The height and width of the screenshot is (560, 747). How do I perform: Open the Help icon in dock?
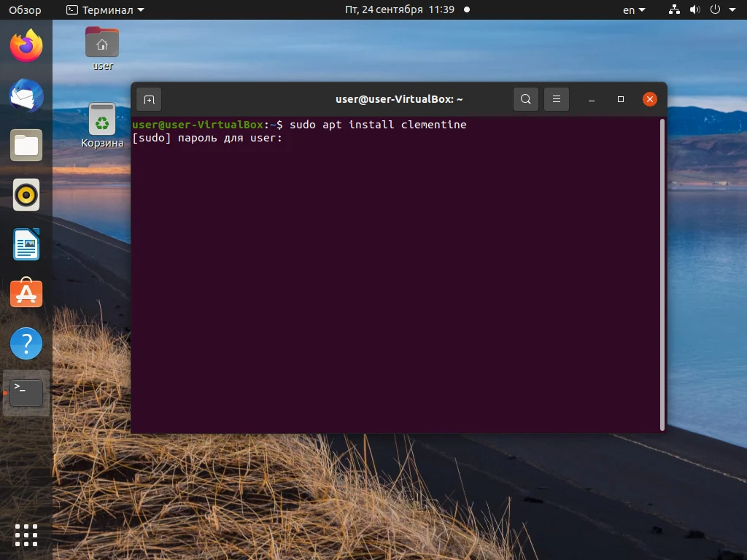click(26, 343)
